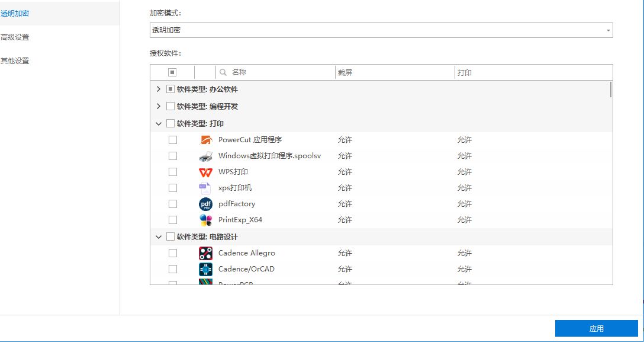The width and height of the screenshot is (644, 342).
Task: Click the PowerCut application icon
Action: coord(205,140)
